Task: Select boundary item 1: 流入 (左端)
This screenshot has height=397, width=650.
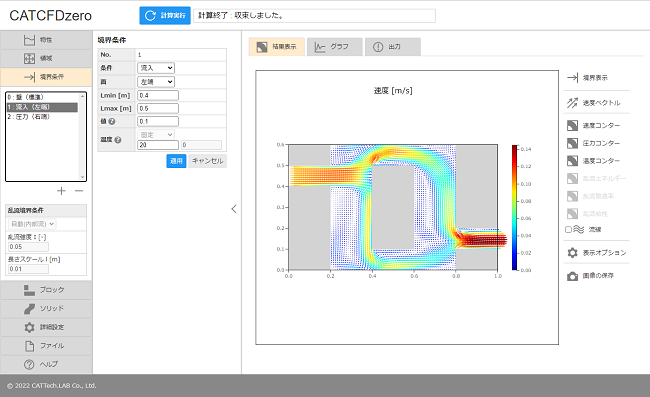Action: (42, 107)
